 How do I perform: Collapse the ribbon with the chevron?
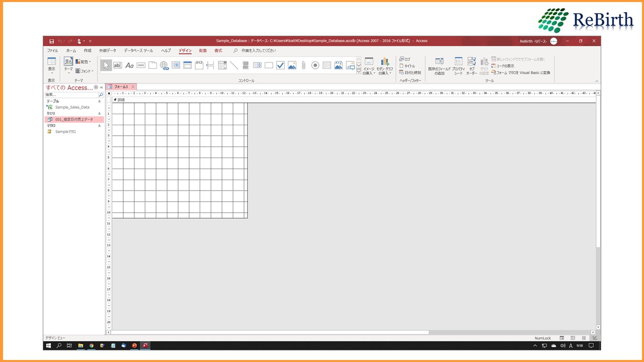pos(597,81)
